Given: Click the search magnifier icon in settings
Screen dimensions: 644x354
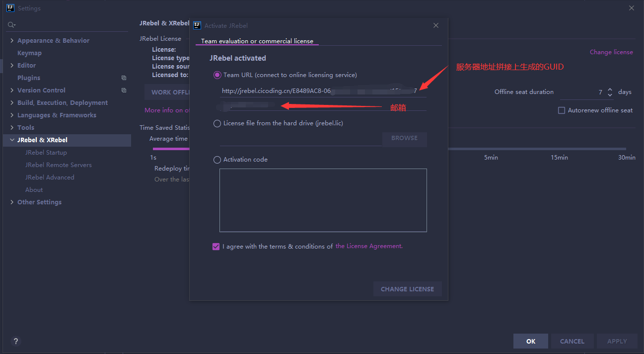Looking at the screenshot, I should [11, 24].
